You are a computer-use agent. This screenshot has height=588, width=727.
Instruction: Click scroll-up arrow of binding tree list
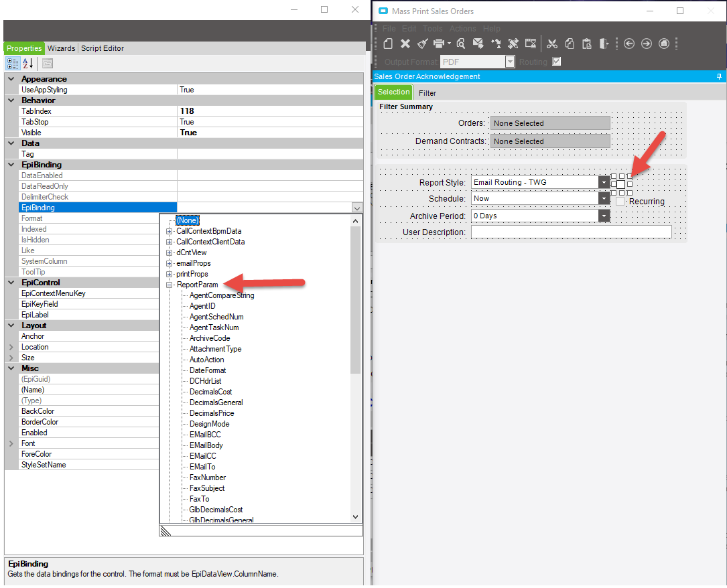pos(356,221)
